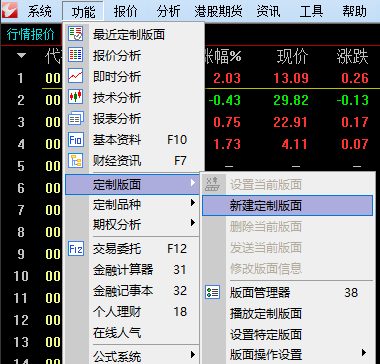The width and height of the screenshot is (380, 364).
Task: Select 播放定制版面 submenu entry
Action: pos(287,314)
